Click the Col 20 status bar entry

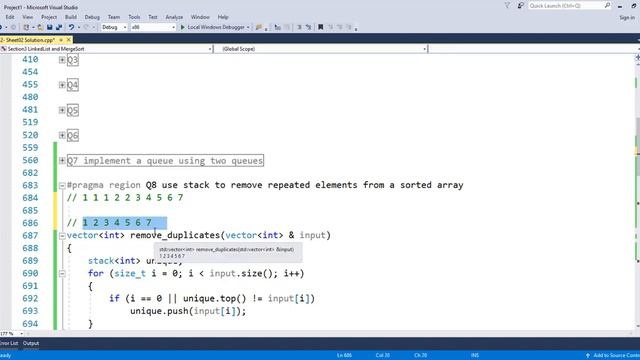(x=382, y=356)
